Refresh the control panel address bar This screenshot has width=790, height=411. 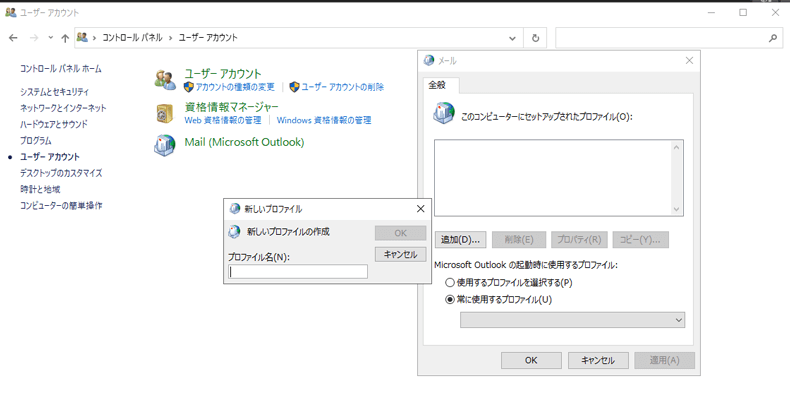coord(536,38)
